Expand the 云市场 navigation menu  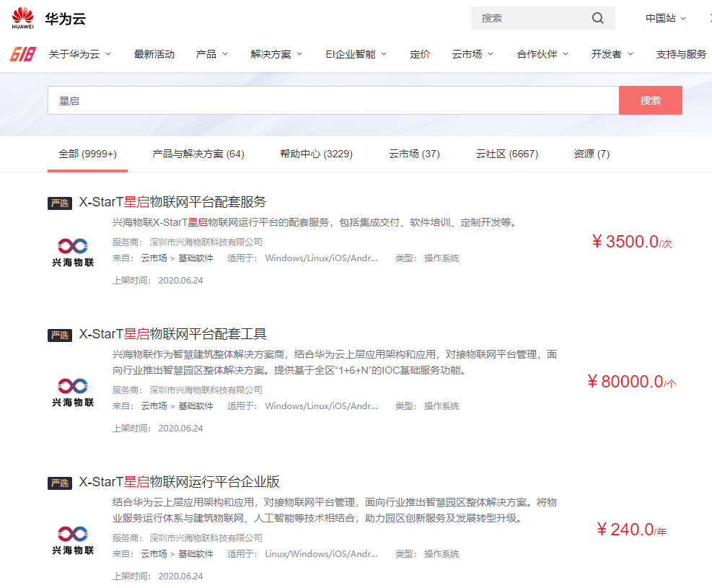pyautogui.click(x=473, y=54)
